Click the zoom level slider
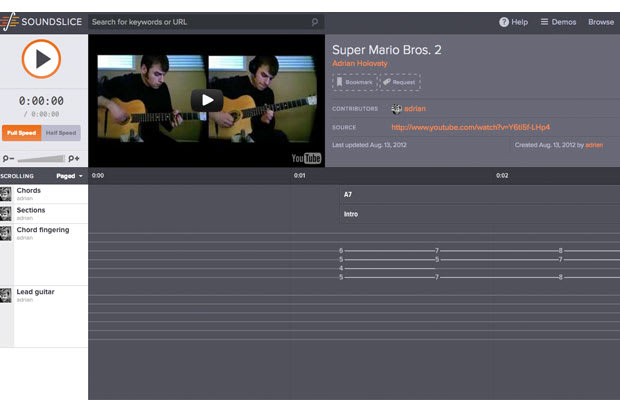 [x=41, y=159]
